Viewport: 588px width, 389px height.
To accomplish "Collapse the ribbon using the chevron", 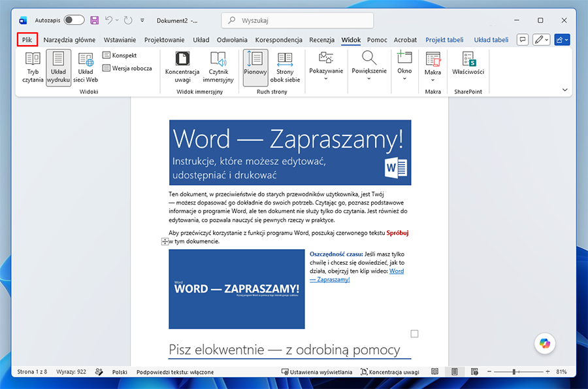I will point(564,90).
